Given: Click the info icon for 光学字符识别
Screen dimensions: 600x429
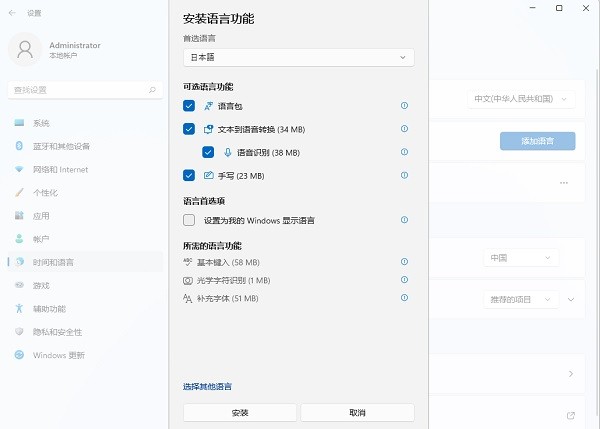Looking at the screenshot, I should click(404, 280).
